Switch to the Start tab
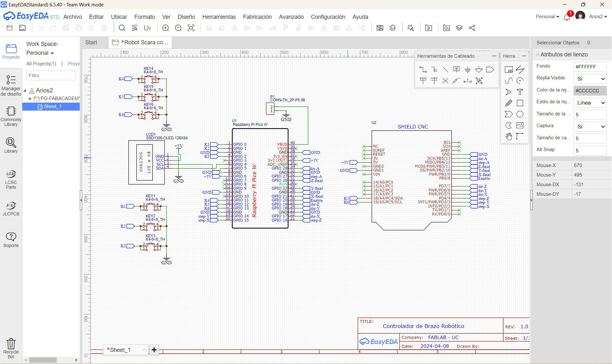The image size is (612, 364). coord(91,42)
